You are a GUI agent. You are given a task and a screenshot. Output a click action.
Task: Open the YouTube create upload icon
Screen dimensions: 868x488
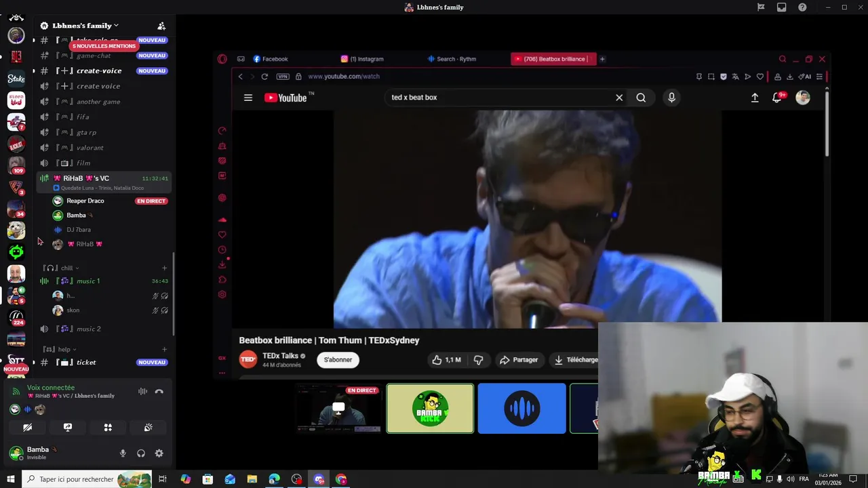755,98
